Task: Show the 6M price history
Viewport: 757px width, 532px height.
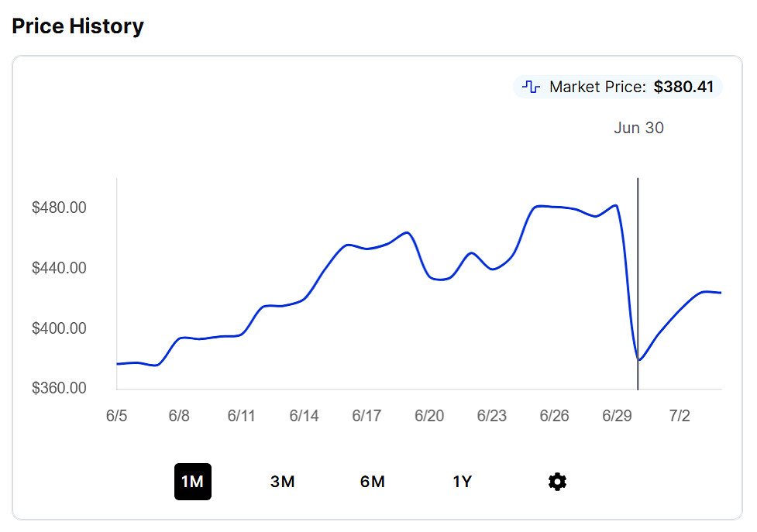Action: (x=372, y=482)
